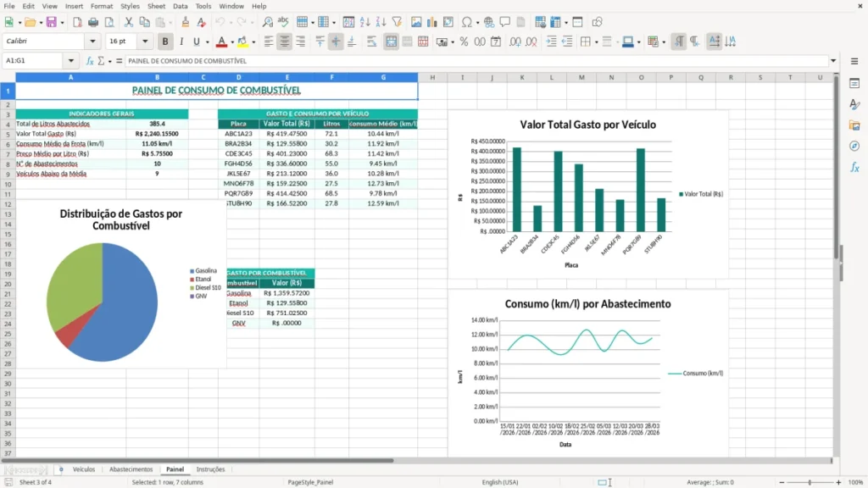Toggle Align Right
The width and height of the screenshot is (868, 488).
301,42
